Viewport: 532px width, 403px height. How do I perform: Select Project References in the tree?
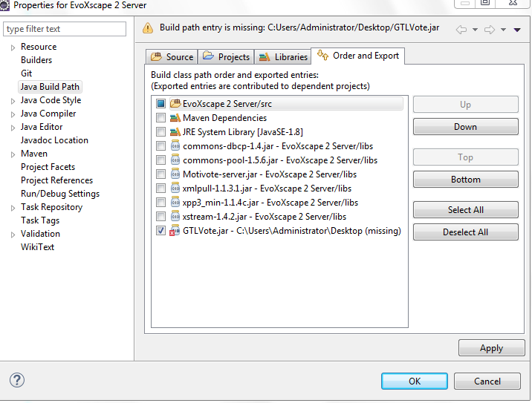pos(56,180)
